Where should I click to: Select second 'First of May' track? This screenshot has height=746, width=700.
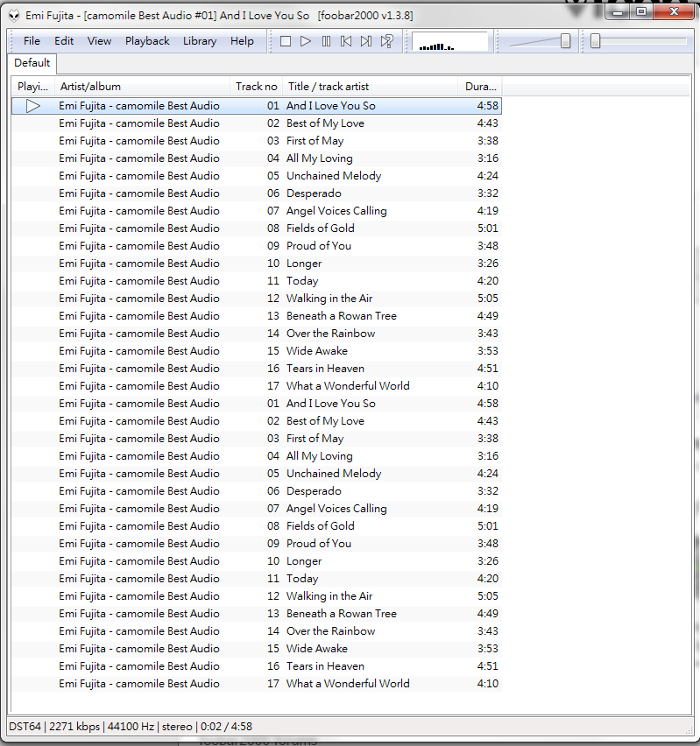coord(257,439)
